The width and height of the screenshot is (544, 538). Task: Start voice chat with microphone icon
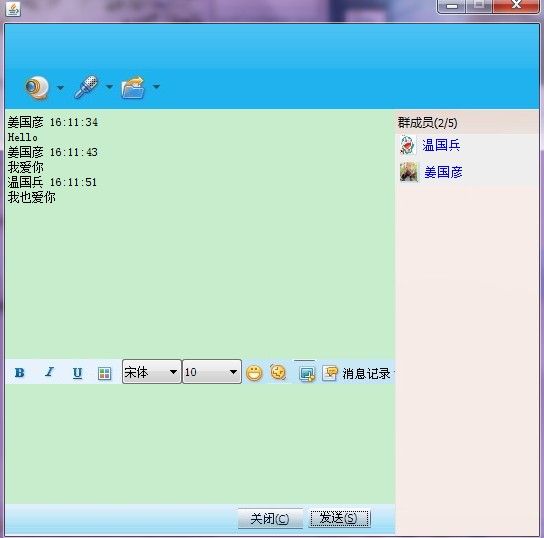86,87
